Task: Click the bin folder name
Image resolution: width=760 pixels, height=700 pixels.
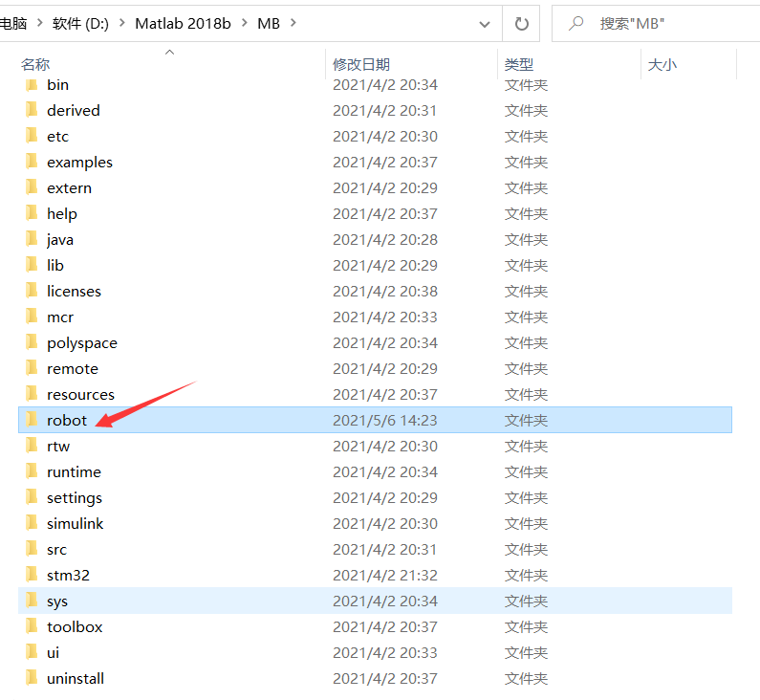Action: pyautogui.click(x=57, y=85)
